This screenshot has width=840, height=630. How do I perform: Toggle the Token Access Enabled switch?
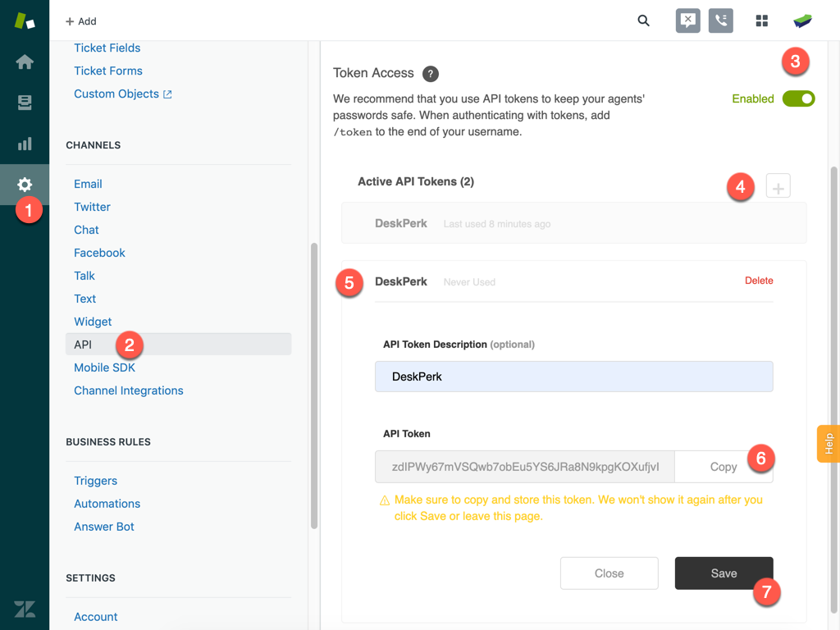(x=798, y=98)
